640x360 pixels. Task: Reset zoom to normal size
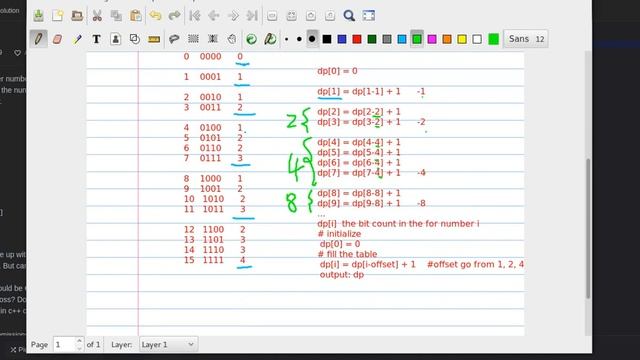tap(330, 16)
